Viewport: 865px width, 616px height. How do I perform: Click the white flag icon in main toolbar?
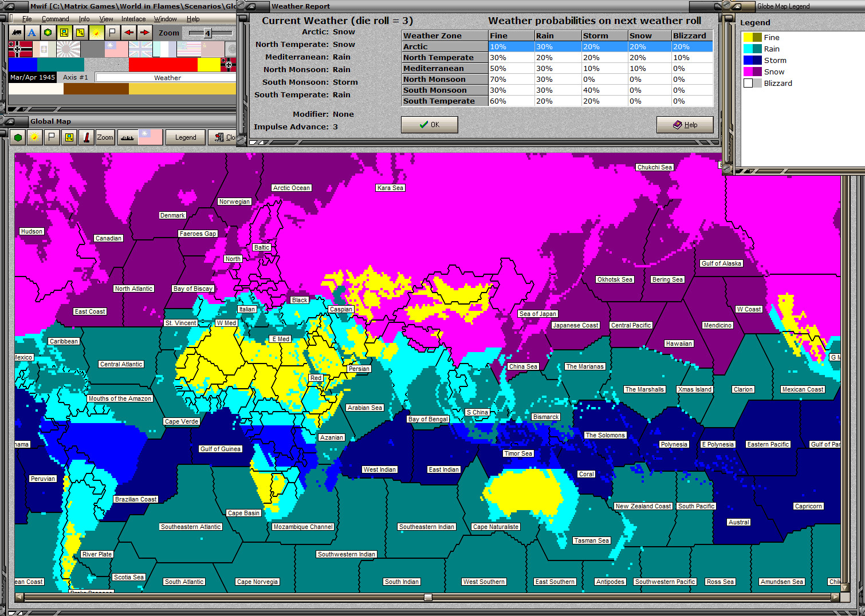[x=112, y=33]
